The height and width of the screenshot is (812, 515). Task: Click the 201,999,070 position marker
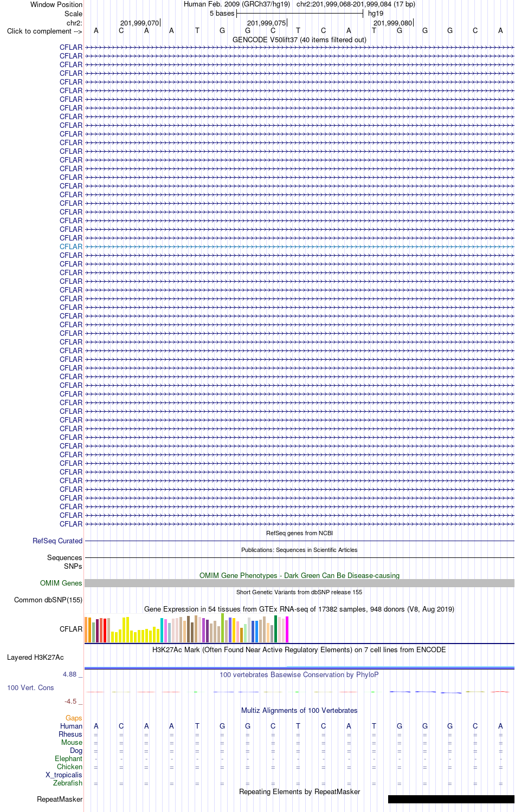140,23
